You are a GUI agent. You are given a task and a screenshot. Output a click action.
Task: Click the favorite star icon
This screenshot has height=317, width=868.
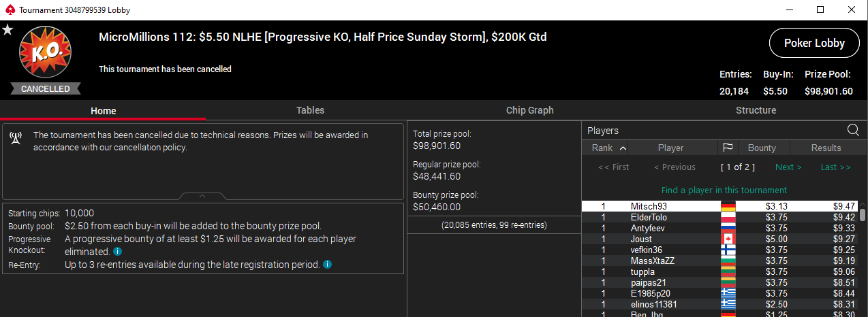coord(7,29)
